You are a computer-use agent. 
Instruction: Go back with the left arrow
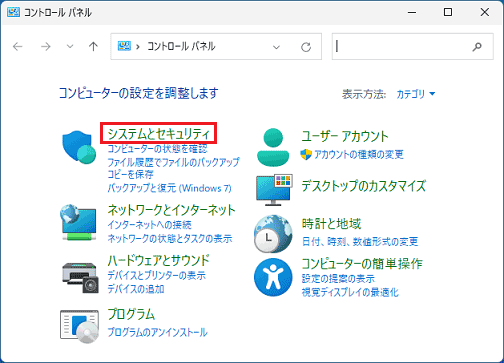[18, 47]
